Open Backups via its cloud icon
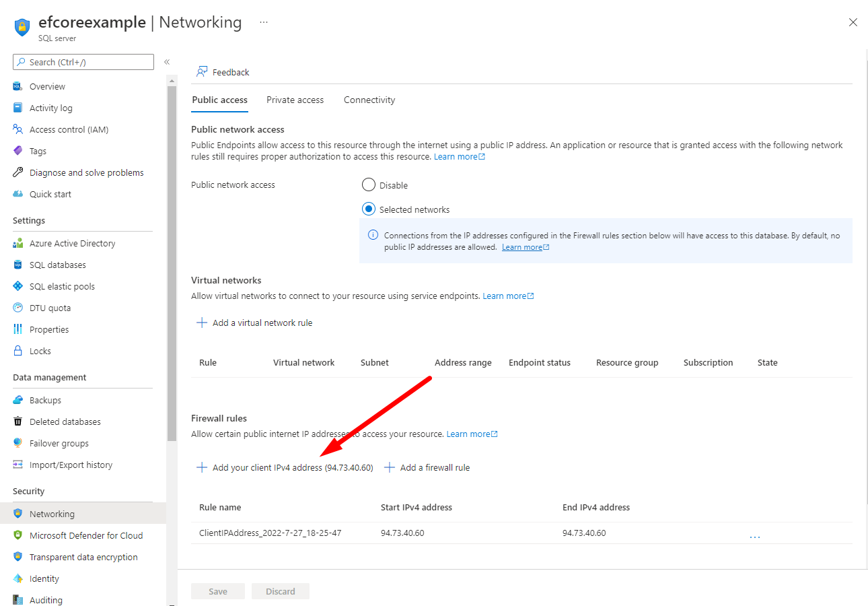Screen dimensions: 868x606 click(x=18, y=400)
